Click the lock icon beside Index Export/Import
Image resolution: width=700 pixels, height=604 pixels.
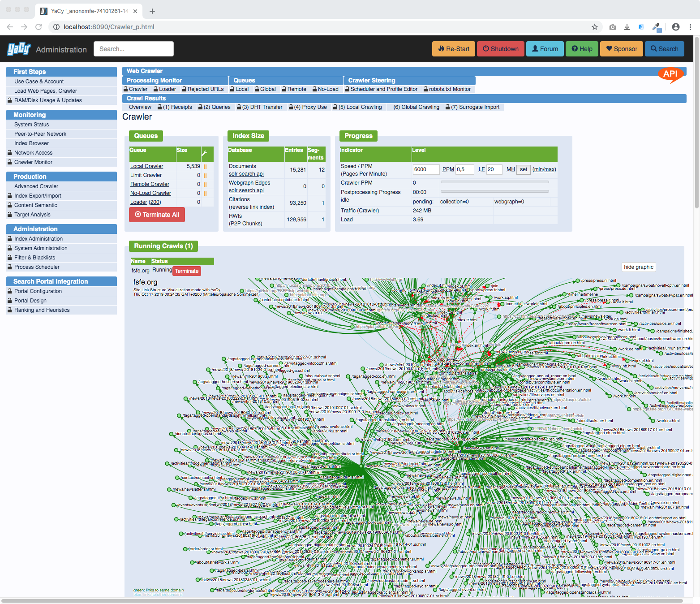pos(10,196)
